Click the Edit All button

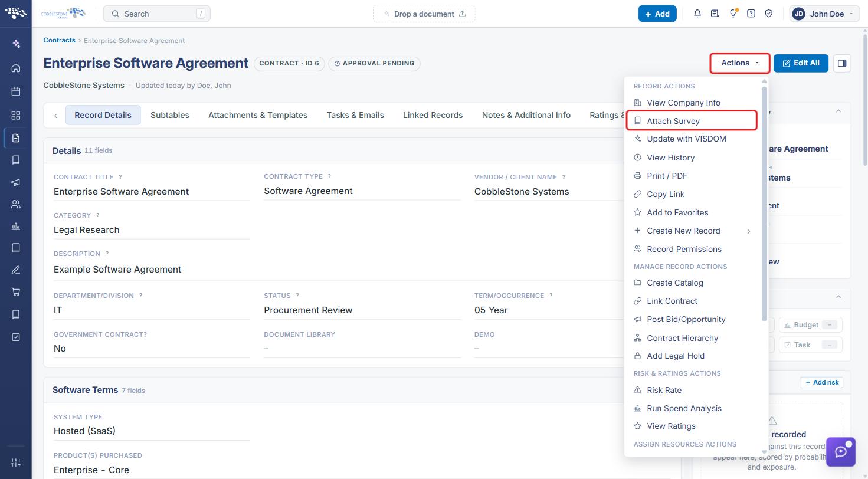coord(801,63)
